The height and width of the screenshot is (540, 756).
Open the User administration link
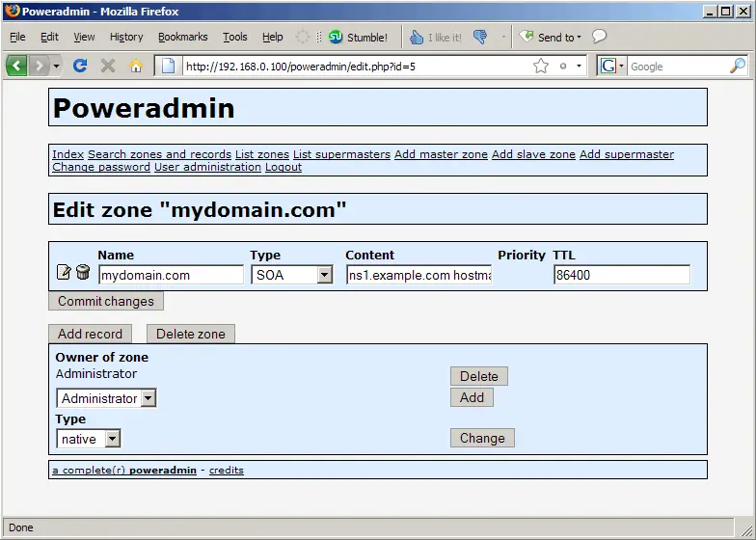coord(208,167)
